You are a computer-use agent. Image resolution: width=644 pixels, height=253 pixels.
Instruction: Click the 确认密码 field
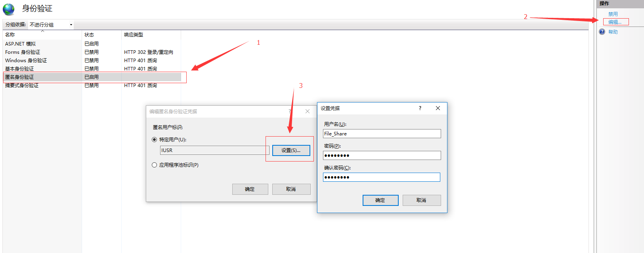click(x=382, y=177)
